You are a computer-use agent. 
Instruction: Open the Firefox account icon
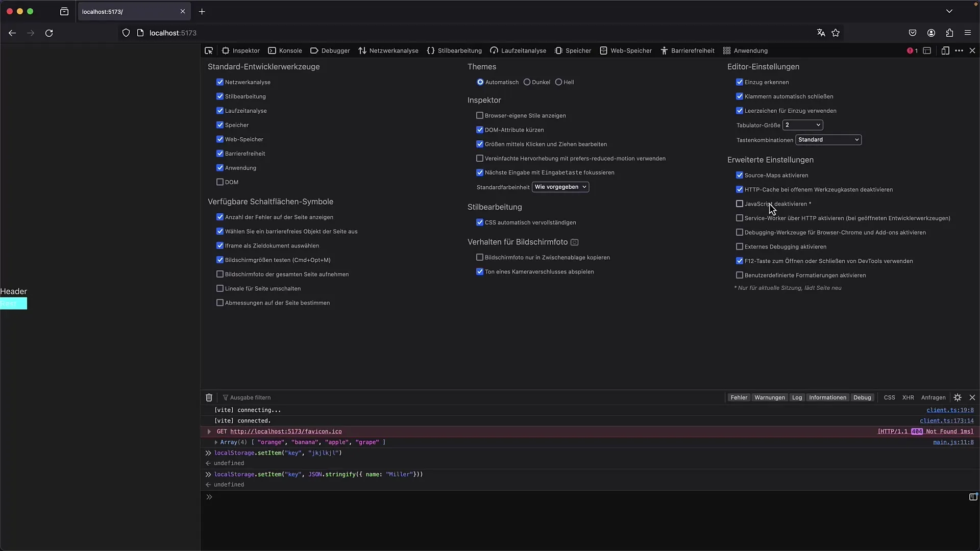[931, 33]
